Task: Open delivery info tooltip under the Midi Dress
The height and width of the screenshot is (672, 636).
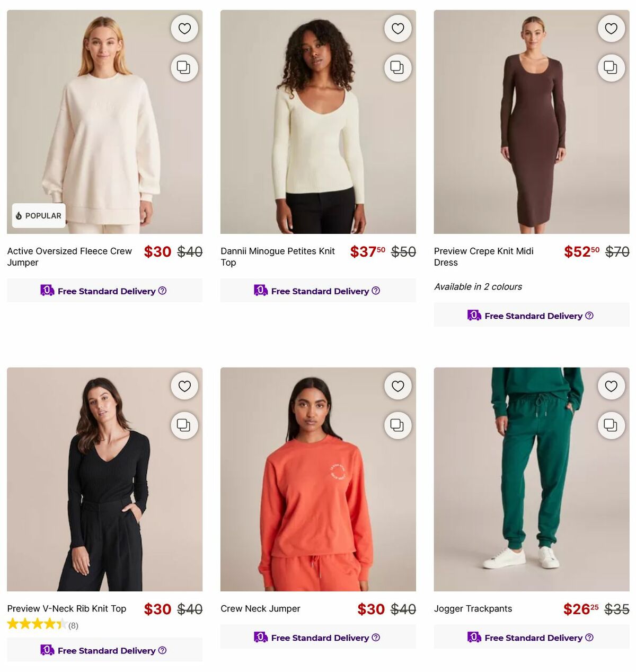Action: [589, 316]
